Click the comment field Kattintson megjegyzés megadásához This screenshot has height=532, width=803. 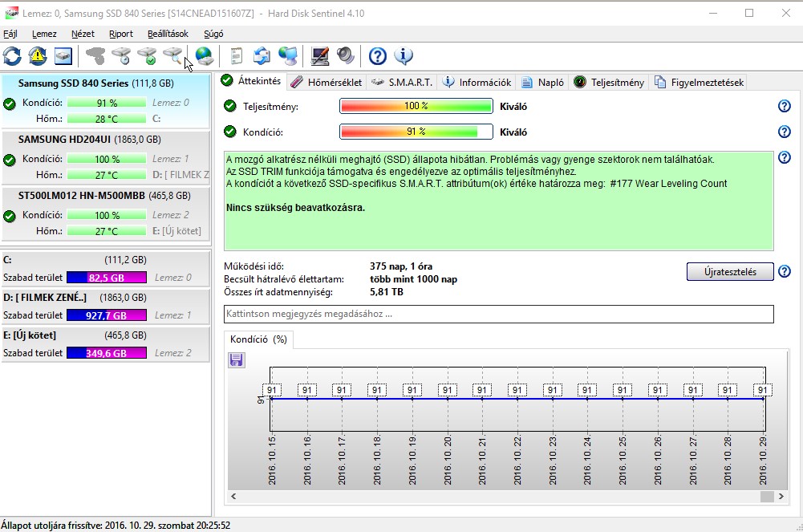pyautogui.click(x=499, y=314)
